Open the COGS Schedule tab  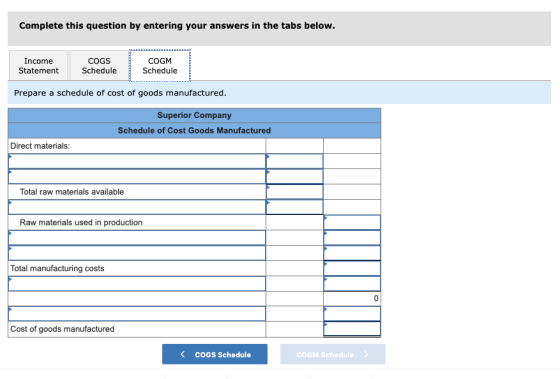99,66
